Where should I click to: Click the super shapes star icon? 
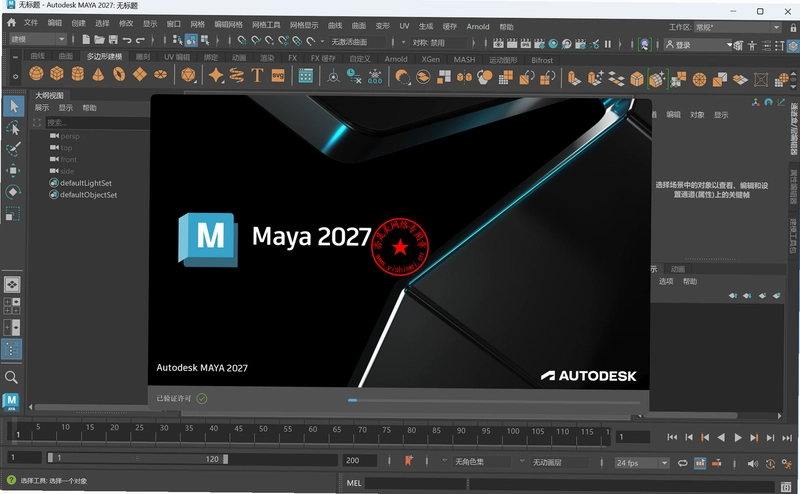[x=216, y=76]
